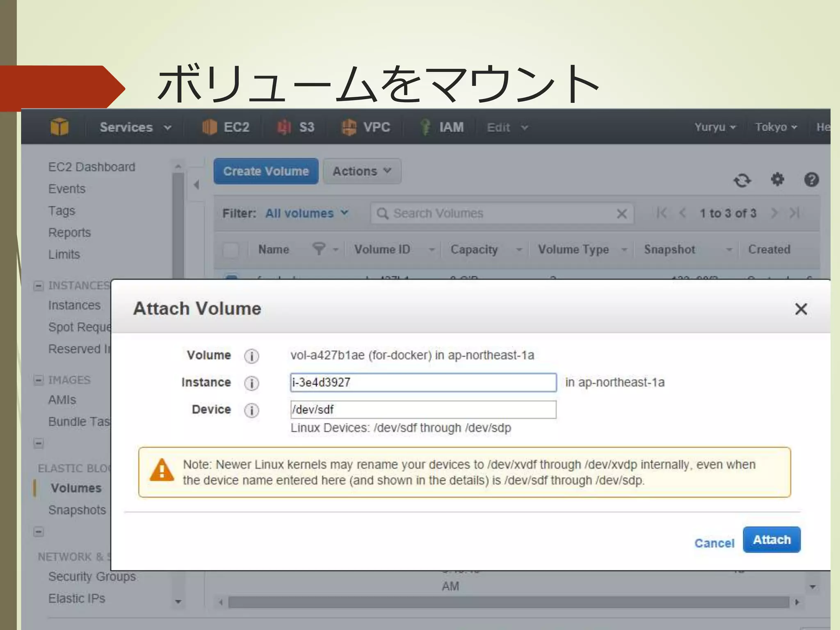Close the Attach Volume dialog
This screenshot has height=630, width=840.
801,309
